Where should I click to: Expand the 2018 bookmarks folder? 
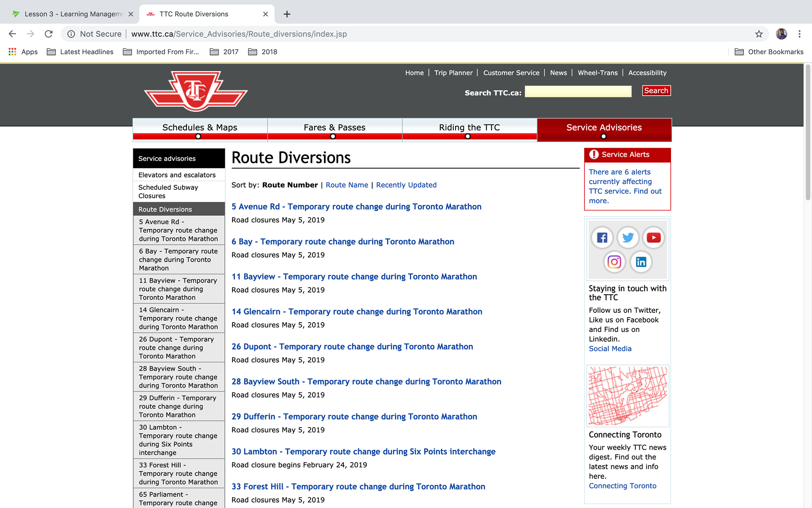pos(263,52)
